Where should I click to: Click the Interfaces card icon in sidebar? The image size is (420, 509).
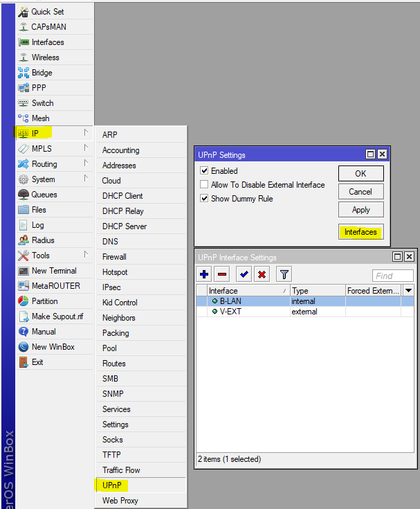tap(24, 42)
